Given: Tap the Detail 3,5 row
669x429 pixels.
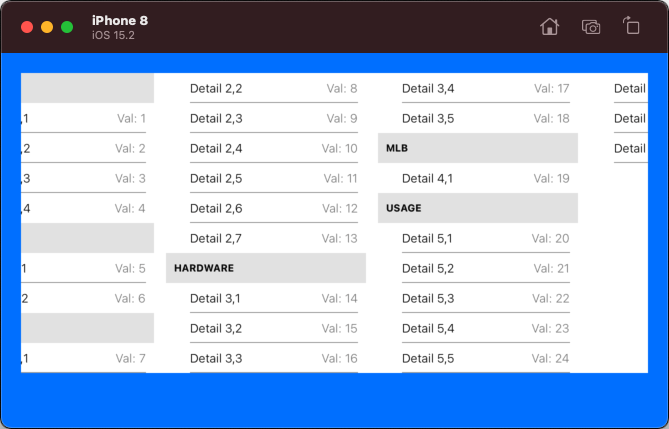Looking at the screenshot, I should point(478,118).
